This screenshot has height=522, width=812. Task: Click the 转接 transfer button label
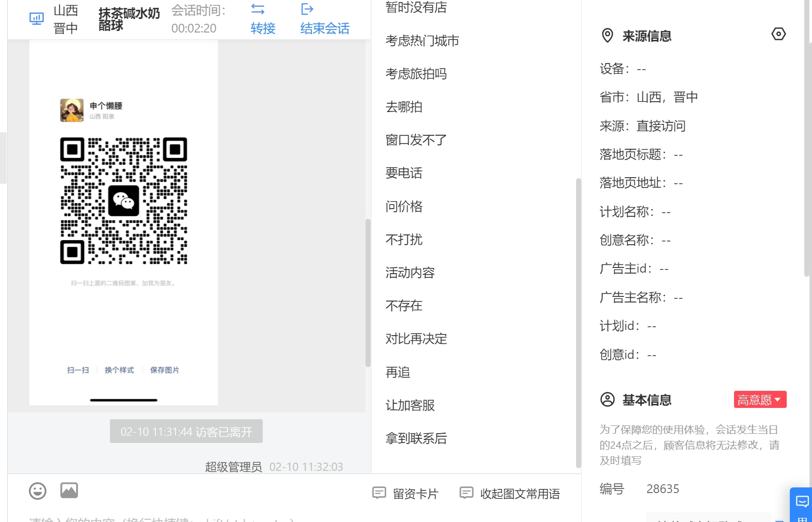(x=263, y=28)
